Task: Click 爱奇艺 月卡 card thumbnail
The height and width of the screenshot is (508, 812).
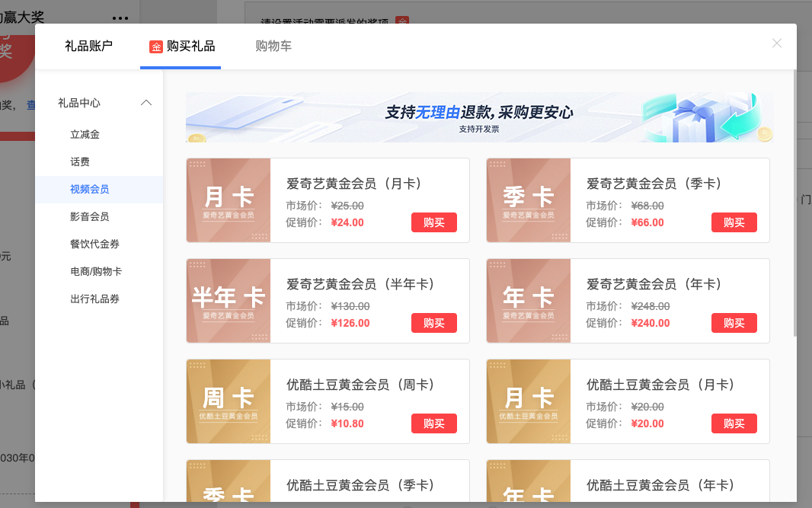Action: coord(229,200)
